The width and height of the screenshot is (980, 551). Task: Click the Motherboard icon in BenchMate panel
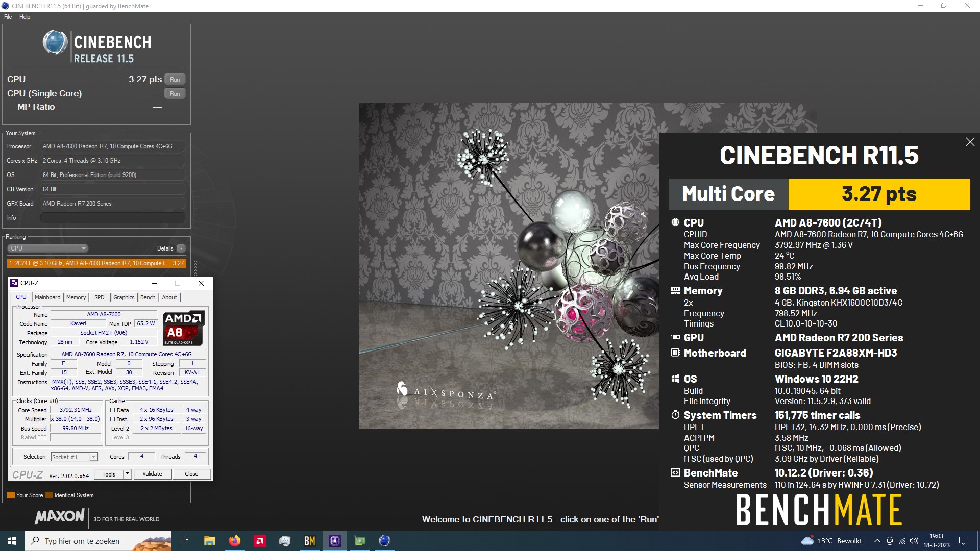675,353
